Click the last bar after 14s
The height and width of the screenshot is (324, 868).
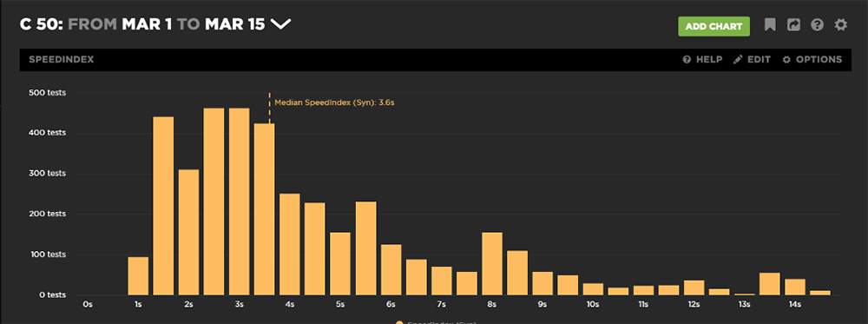click(x=820, y=293)
